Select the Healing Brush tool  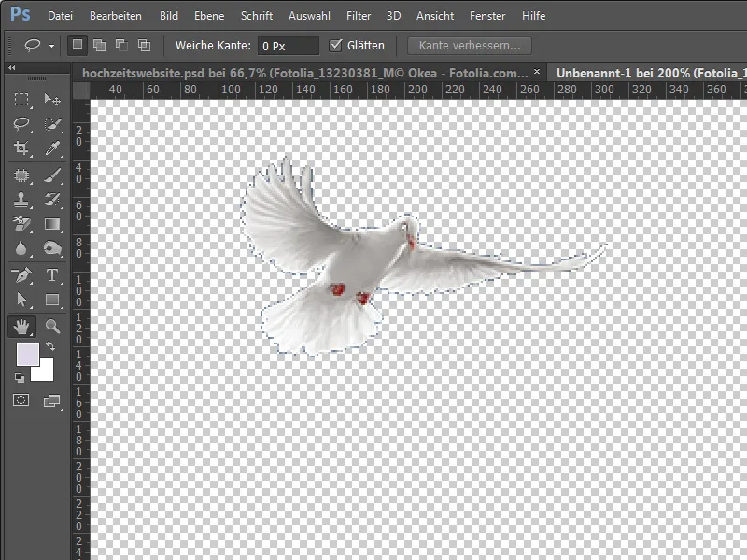(x=21, y=175)
